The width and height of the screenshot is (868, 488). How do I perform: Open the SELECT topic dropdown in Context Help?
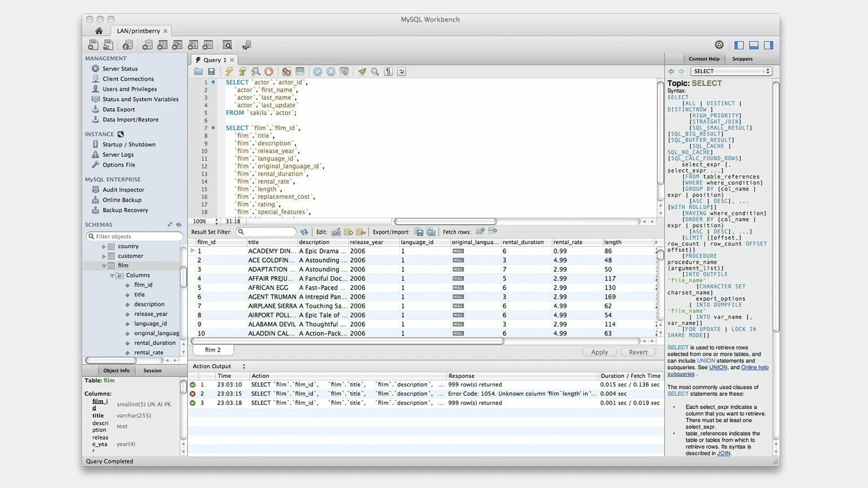(x=731, y=71)
